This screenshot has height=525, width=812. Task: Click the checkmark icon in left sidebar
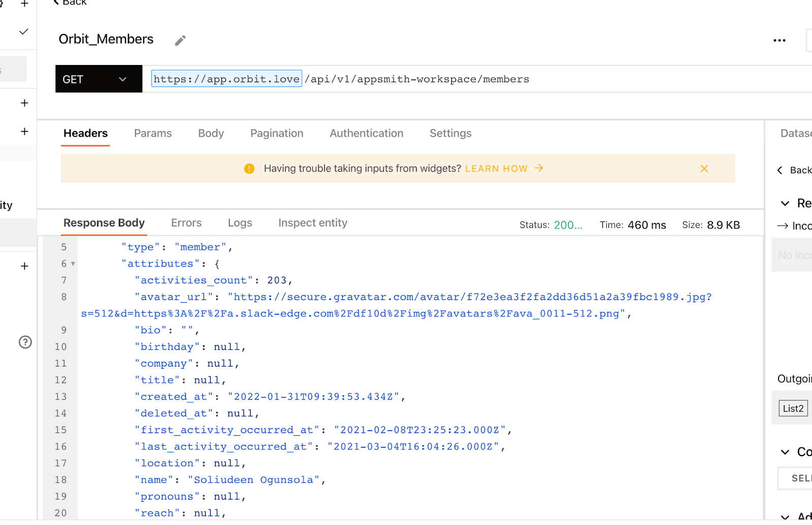[x=23, y=32]
